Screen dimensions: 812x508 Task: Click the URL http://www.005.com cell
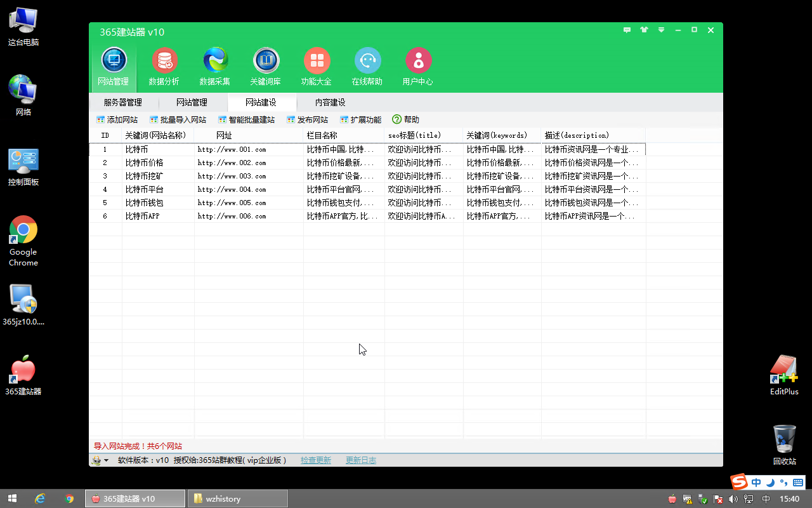pos(249,203)
